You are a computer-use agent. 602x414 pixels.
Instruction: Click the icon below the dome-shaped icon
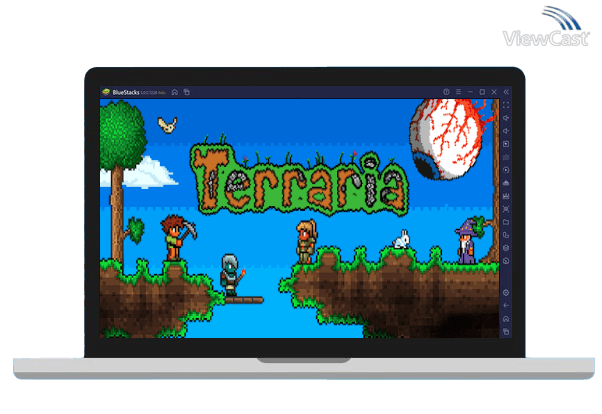[506, 196]
